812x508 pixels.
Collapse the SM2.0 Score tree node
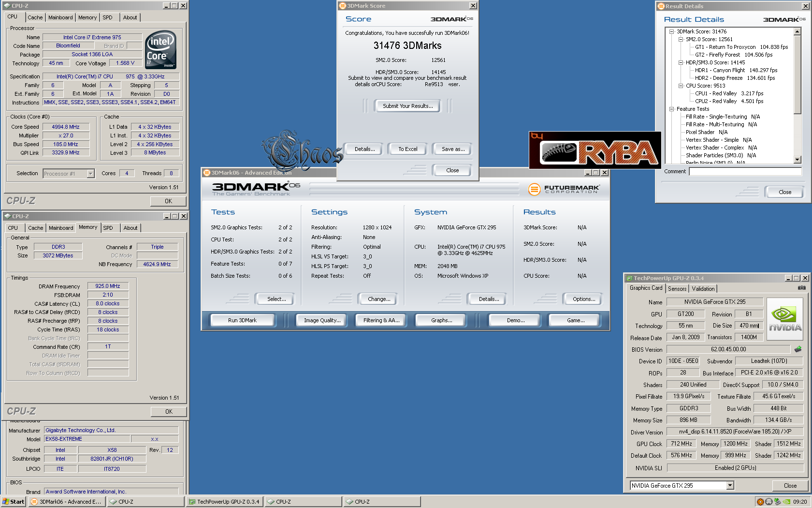pos(681,39)
